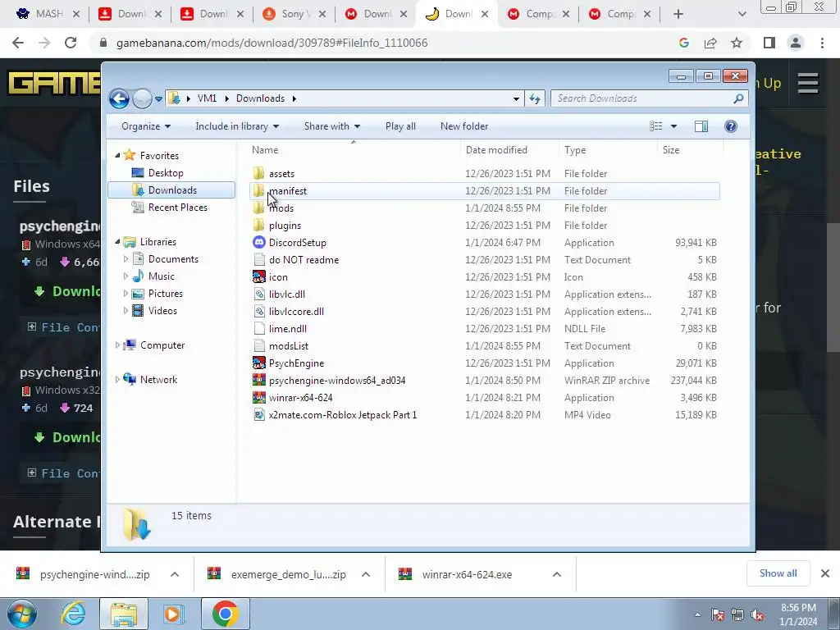Open the Windows Start button
This screenshot has height=630, width=840.
click(x=21, y=614)
